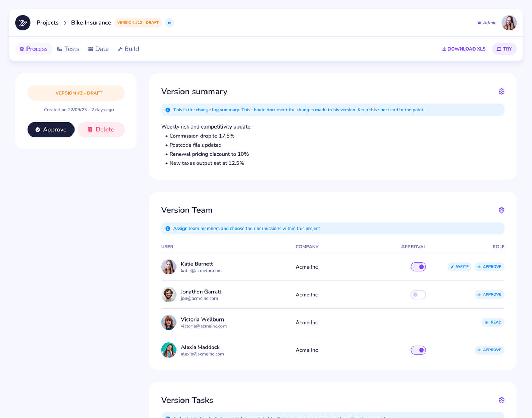532x418 pixels.
Task: Click Katie Barnett's avatar
Action: click(x=169, y=267)
